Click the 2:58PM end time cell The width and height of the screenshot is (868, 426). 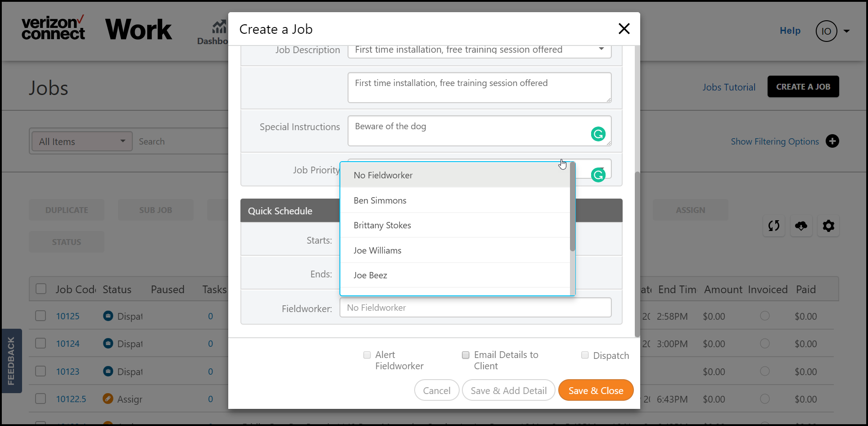672,316
